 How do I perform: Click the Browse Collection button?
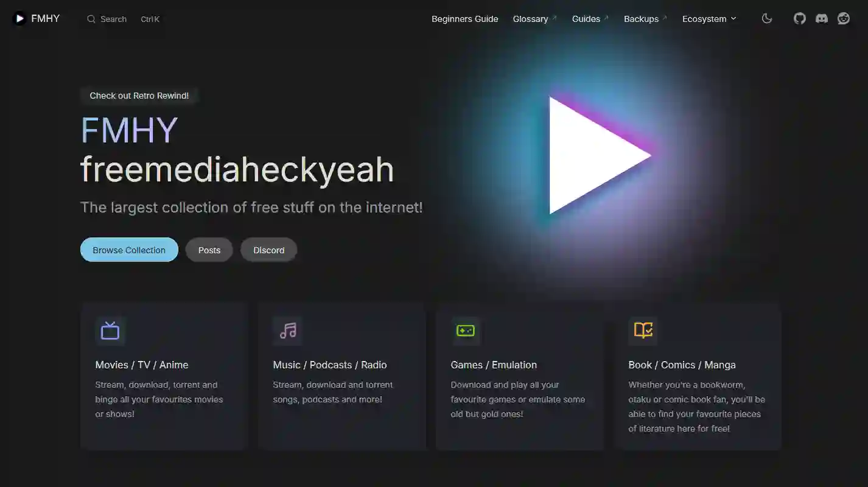(x=129, y=250)
